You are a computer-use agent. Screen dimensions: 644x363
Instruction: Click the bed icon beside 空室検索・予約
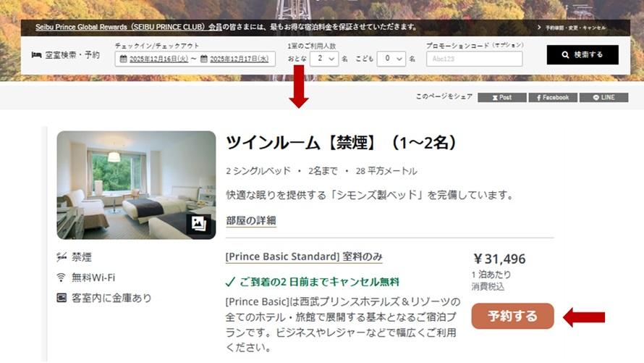pyautogui.click(x=36, y=55)
